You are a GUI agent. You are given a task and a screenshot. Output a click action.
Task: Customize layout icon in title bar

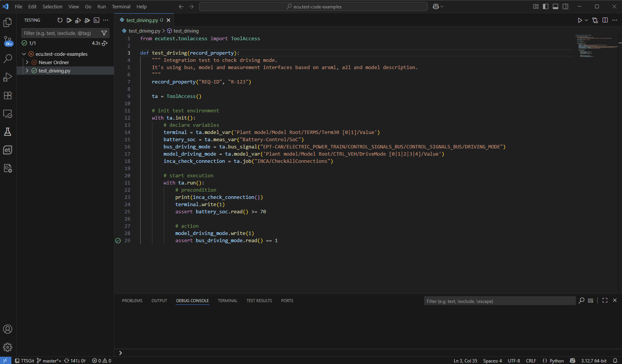click(x=536, y=6)
